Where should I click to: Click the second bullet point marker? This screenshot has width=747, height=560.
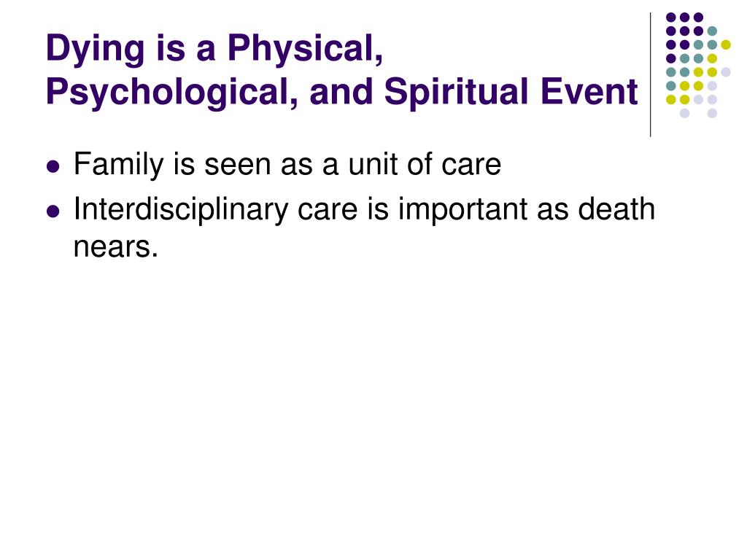click(x=53, y=211)
